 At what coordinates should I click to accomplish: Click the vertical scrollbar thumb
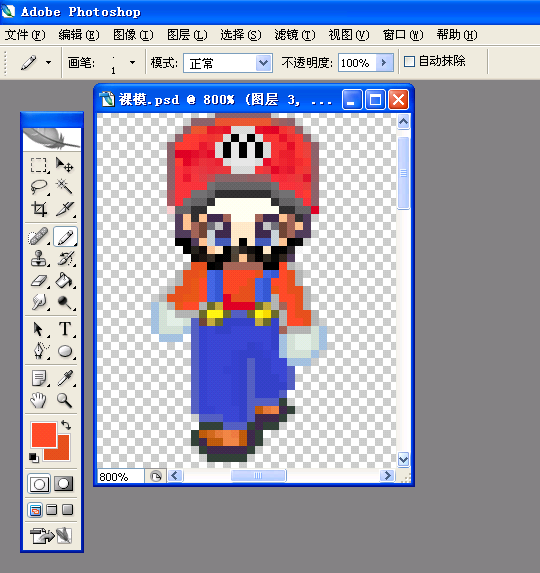[403, 173]
